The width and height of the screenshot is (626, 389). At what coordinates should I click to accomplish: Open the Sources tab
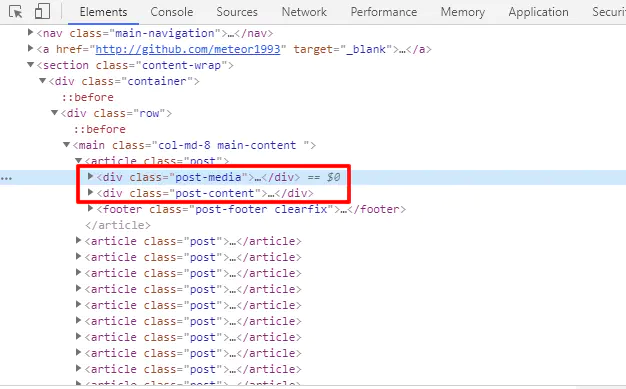point(237,12)
